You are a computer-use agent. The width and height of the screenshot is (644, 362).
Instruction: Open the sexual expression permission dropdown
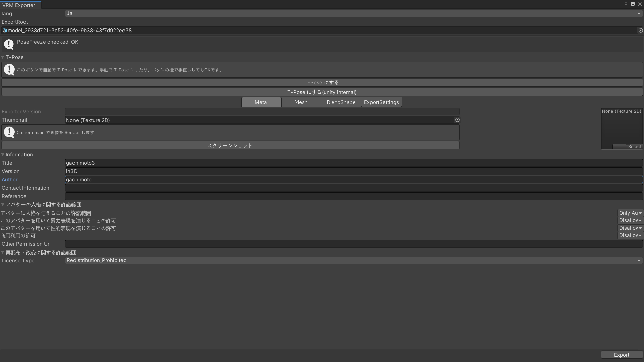pos(630,228)
